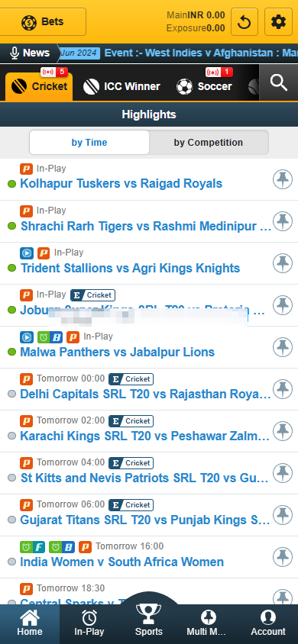Pin the Kolhapur Tuskers vs Raigad Royals match
Viewport: 298px width, 644px height.
point(283,179)
